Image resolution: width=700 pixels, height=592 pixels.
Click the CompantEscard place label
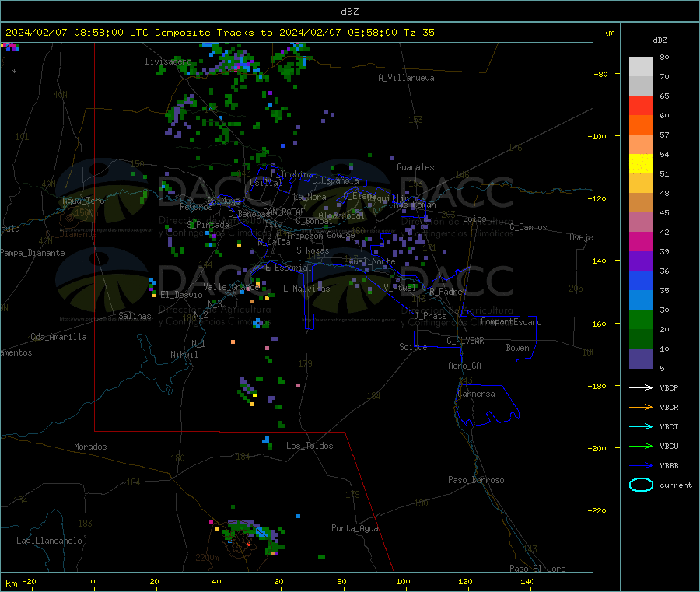[511, 322]
